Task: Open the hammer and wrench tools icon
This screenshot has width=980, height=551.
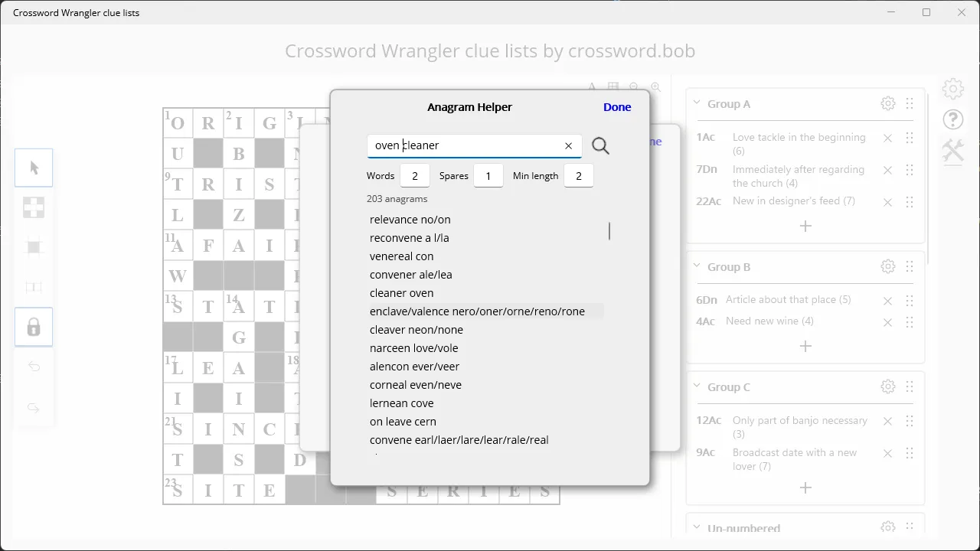Action: (x=952, y=150)
